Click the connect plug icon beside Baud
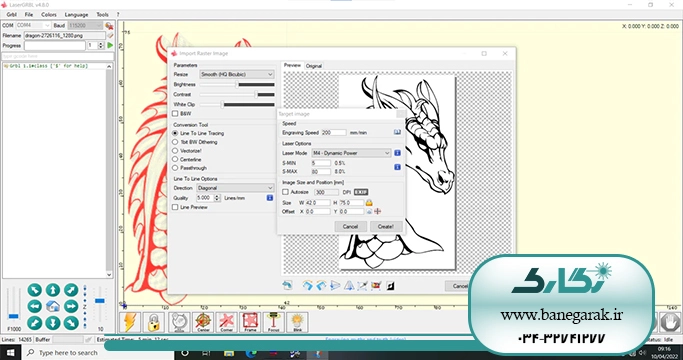Image resolution: width=683 pixels, height=360 pixels. coord(109,26)
